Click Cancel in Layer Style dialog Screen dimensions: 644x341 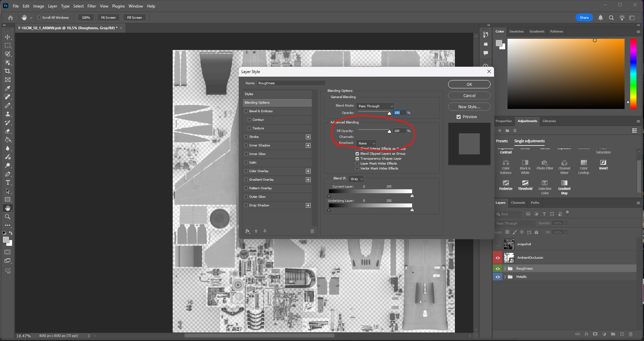tap(469, 96)
